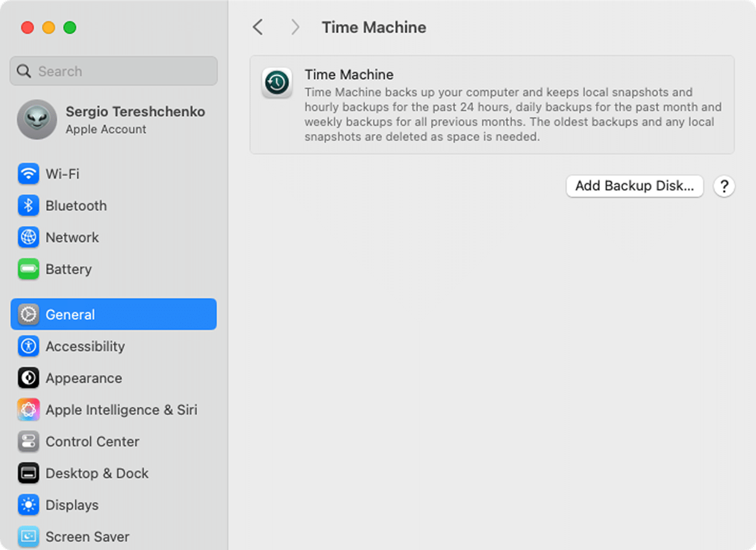Select the Network label in sidebar
This screenshot has height=550, width=756.
coord(72,237)
